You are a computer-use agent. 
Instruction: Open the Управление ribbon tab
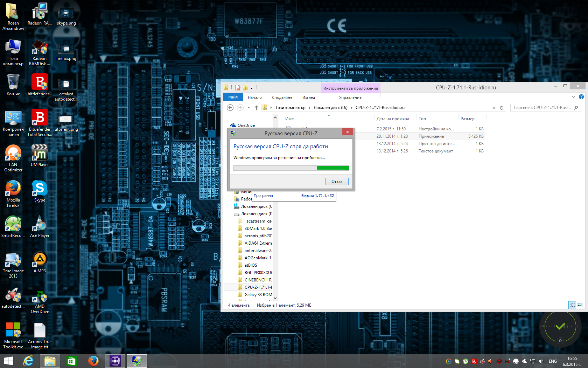pos(350,97)
